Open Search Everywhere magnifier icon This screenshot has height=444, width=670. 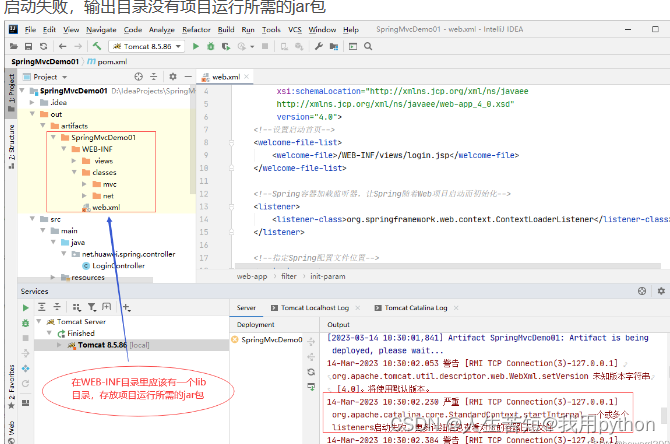[x=368, y=46]
